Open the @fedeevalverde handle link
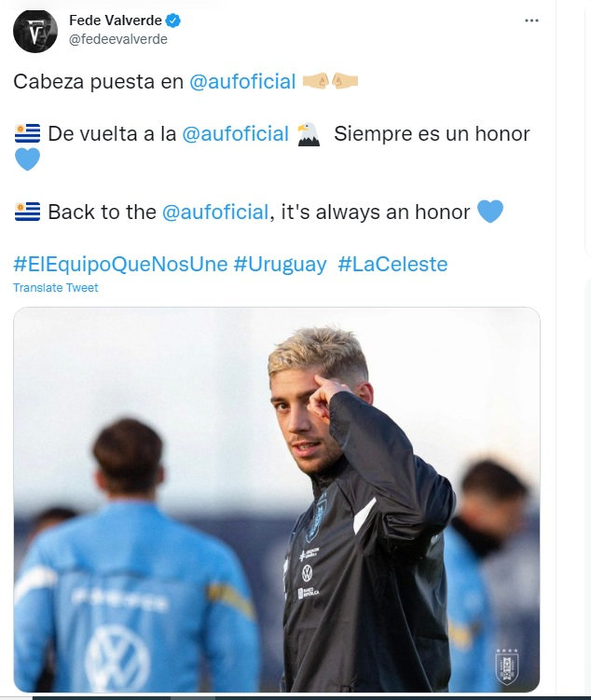 118,39
